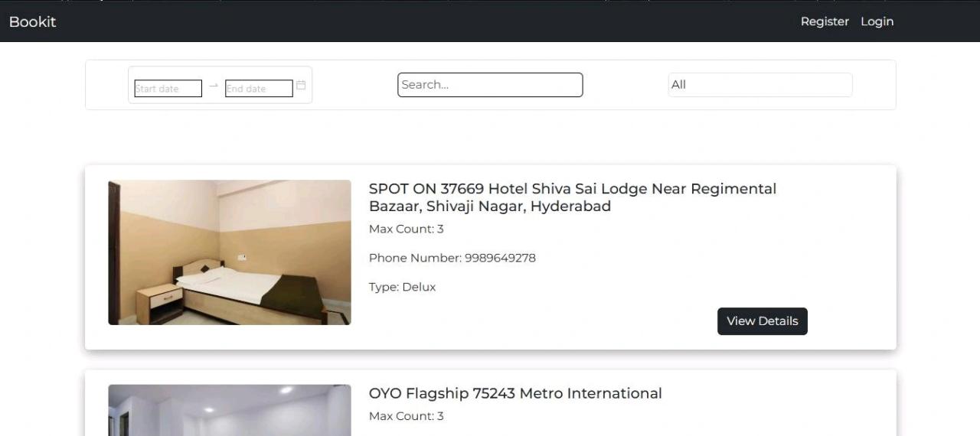View Details for Hotel Shiva Sai Lodge
The height and width of the screenshot is (436, 980).
[x=763, y=321]
